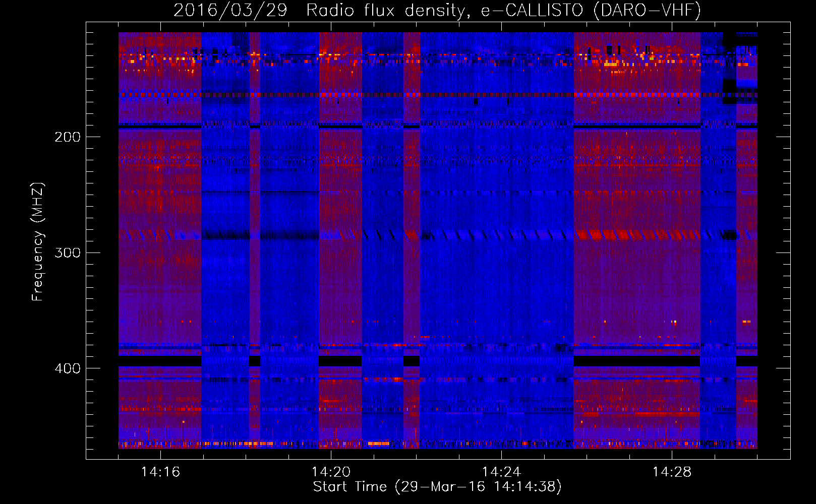Click the '400' frequency tick label
The height and width of the screenshot is (504, 816).
tap(68, 368)
